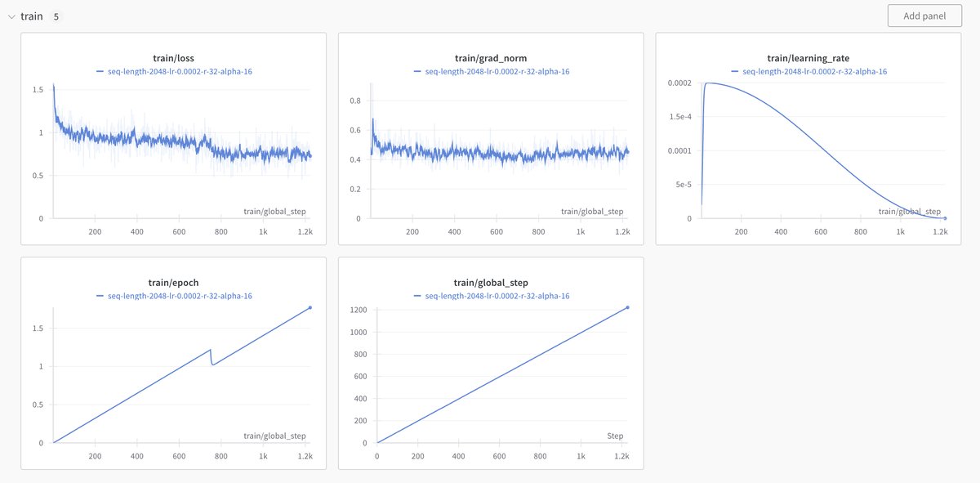Click the endpoint dot on train/epoch line
Image resolution: width=980 pixels, height=483 pixels.
click(x=310, y=307)
